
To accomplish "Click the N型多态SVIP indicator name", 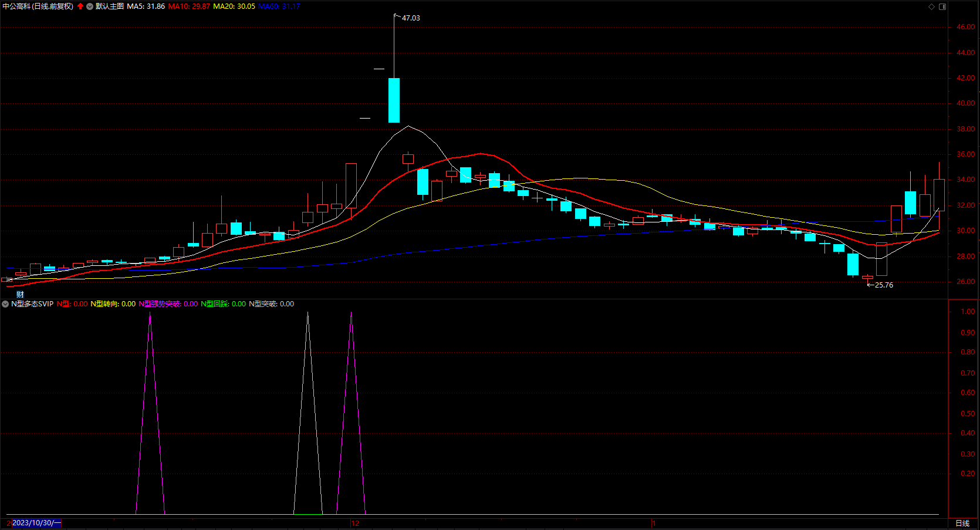I will pyautogui.click(x=32, y=304).
